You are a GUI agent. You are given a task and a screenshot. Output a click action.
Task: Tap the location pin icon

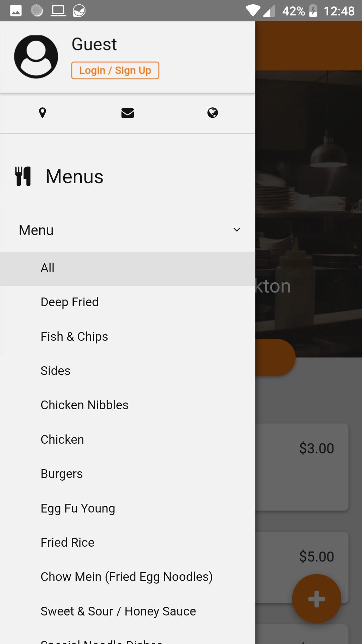click(x=42, y=113)
